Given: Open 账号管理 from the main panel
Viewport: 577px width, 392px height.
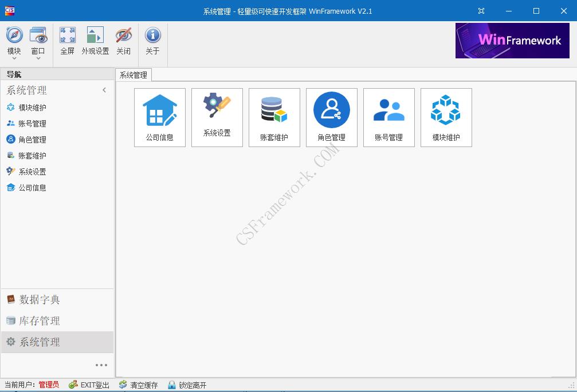Looking at the screenshot, I should [388, 117].
